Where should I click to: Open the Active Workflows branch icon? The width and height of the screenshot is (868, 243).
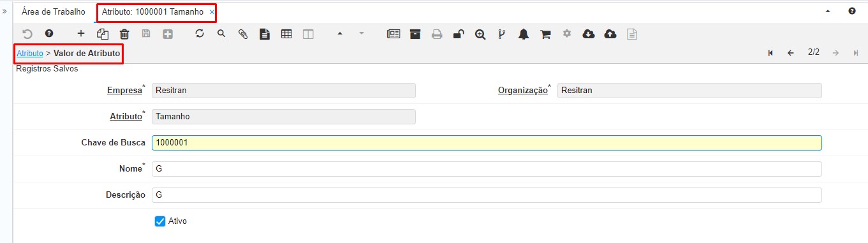point(502,34)
